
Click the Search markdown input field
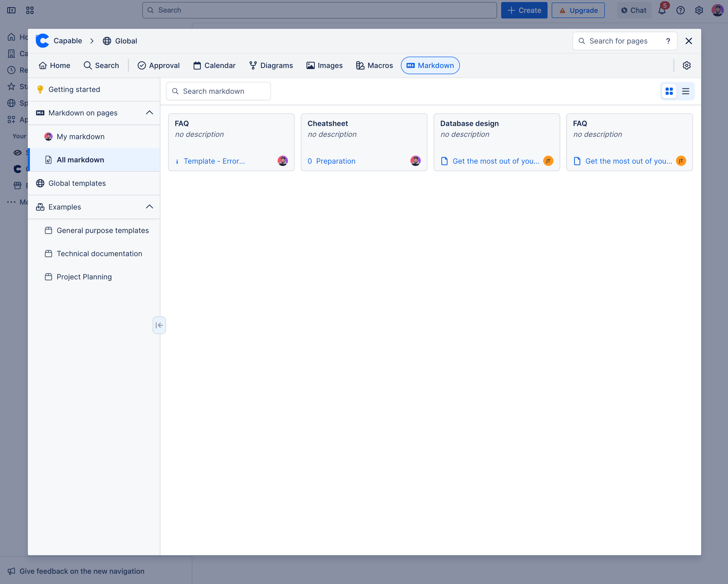click(x=218, y=91)
